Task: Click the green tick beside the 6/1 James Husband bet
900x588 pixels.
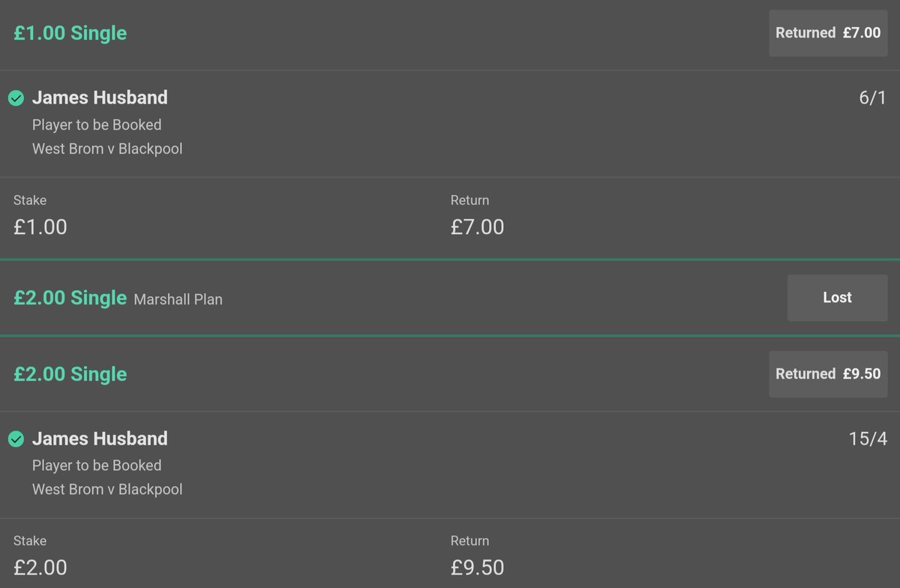Action: click(16, 98)
